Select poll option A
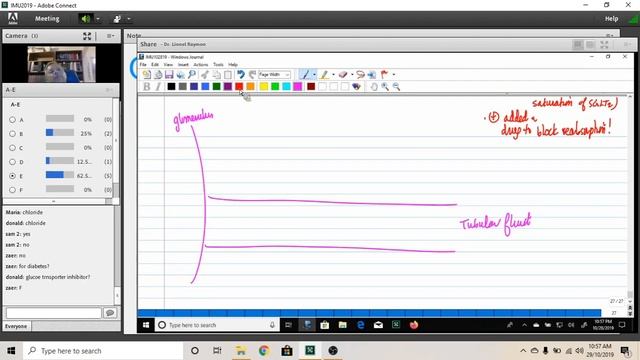Screen dimensions: 640x360 click(x=12, y=120)
